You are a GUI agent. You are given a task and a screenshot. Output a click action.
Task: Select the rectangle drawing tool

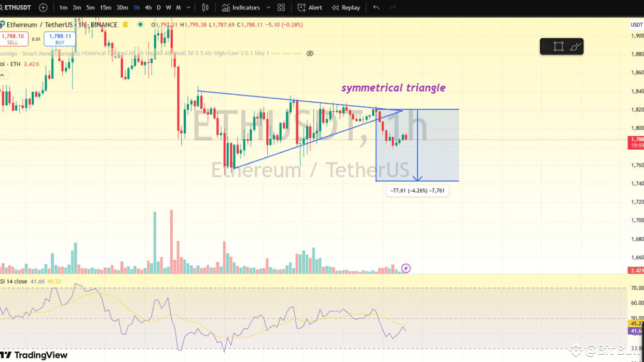557,46
